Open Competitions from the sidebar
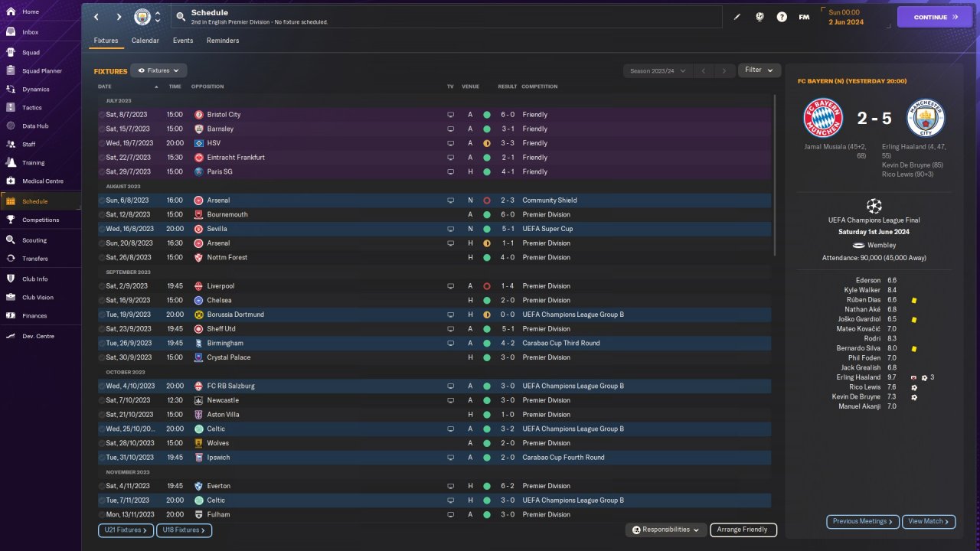Image resolution: width=980 pixels, height=551 pixels. point(41,220)
